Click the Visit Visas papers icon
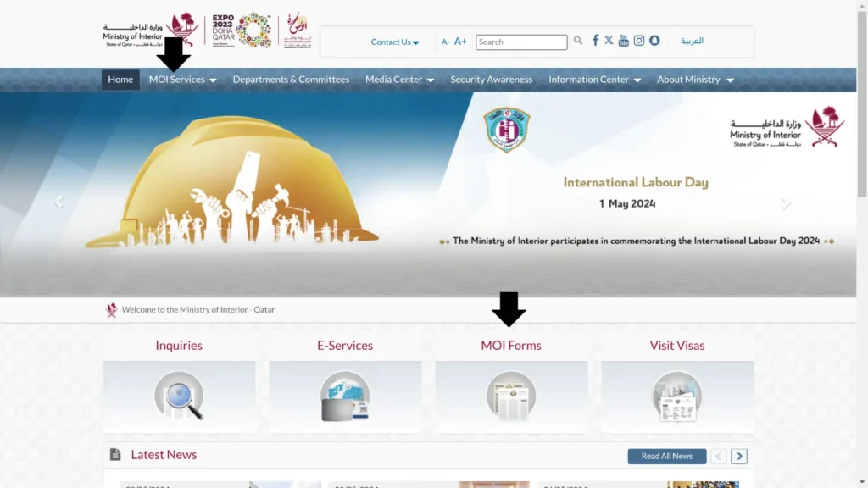The image size is (868, 488). pyautogui.click(x=677, y=395)
